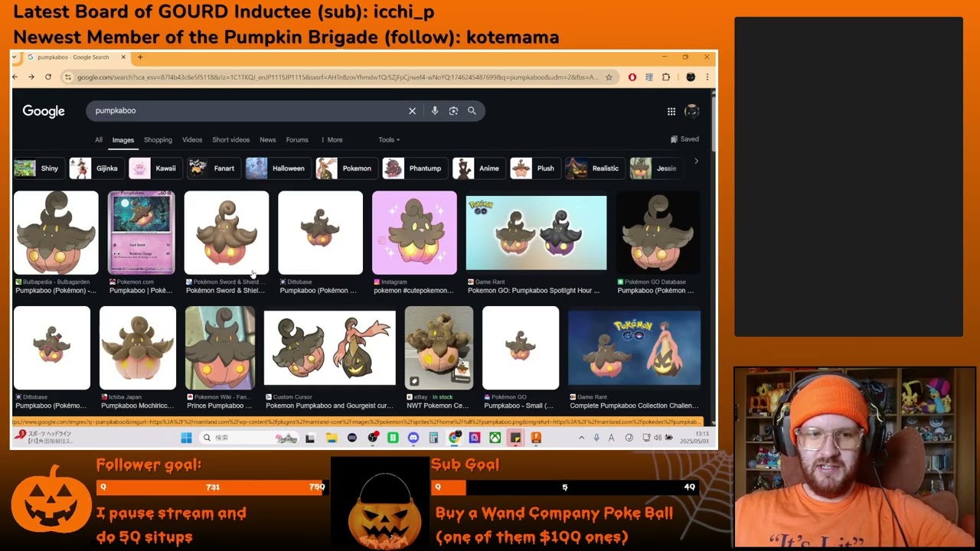Reload the Google search page
Image resolution: width=980 pixels, height=551 pixels.
click(x=47, y=77)
